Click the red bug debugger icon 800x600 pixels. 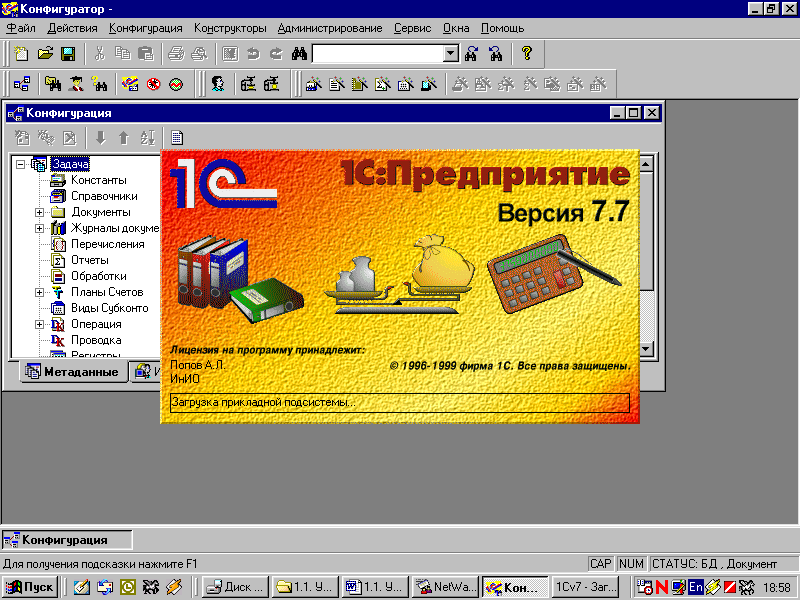[x=153, y=84]
